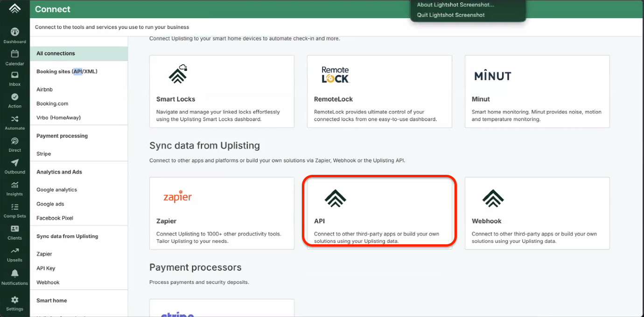Click the Analytics and Ads sidebar heading
Screen dimensions: 644x317
click(59, 172)
